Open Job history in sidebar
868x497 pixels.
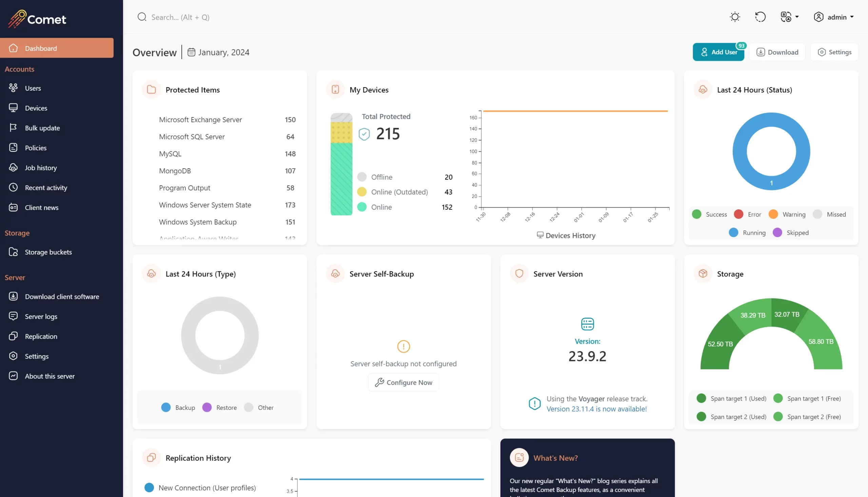pos(41,168)
